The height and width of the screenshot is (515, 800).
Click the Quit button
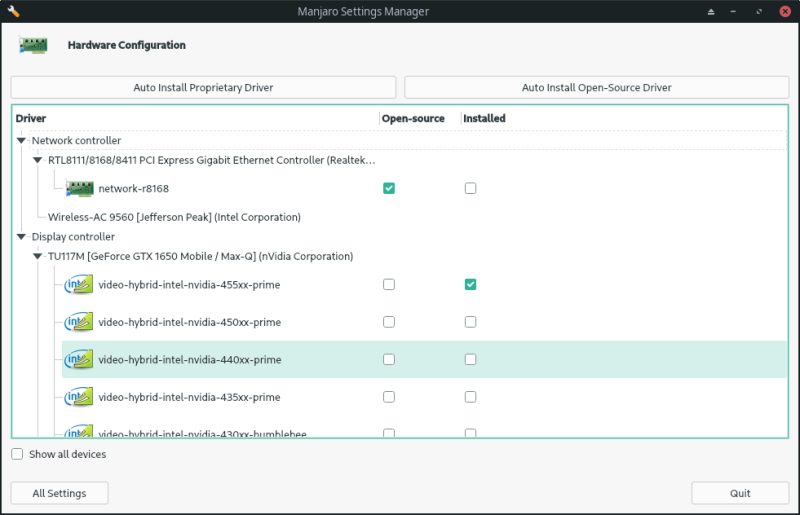[740, 493]
